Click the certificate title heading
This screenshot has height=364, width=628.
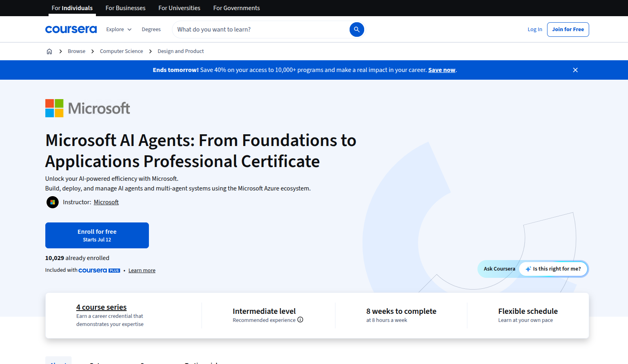201,151
